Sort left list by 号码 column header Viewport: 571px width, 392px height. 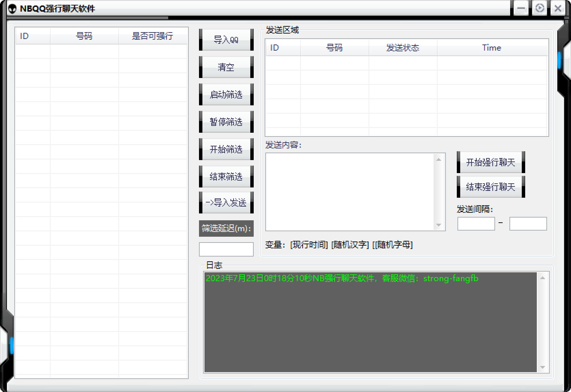pos(84,36)
